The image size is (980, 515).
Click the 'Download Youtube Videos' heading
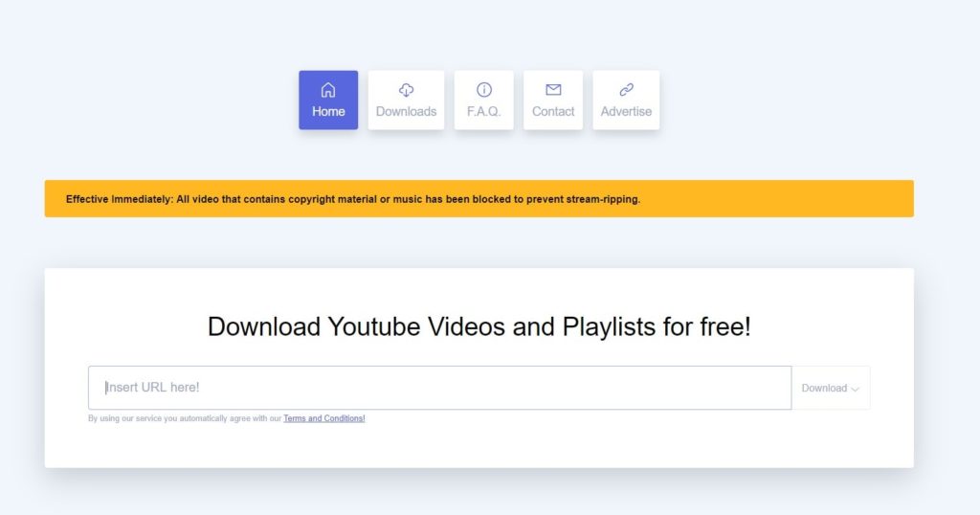[x=479, y=326]
